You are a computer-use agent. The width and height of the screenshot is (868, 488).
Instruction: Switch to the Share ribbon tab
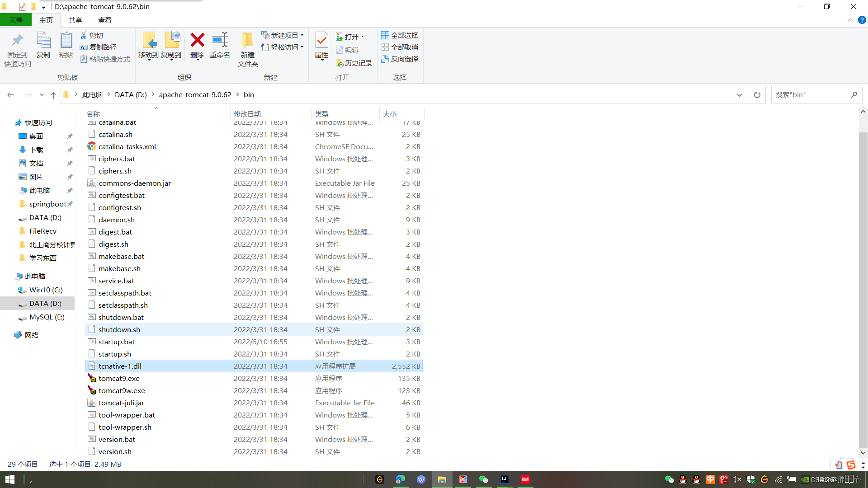click(x=75, y=20)
